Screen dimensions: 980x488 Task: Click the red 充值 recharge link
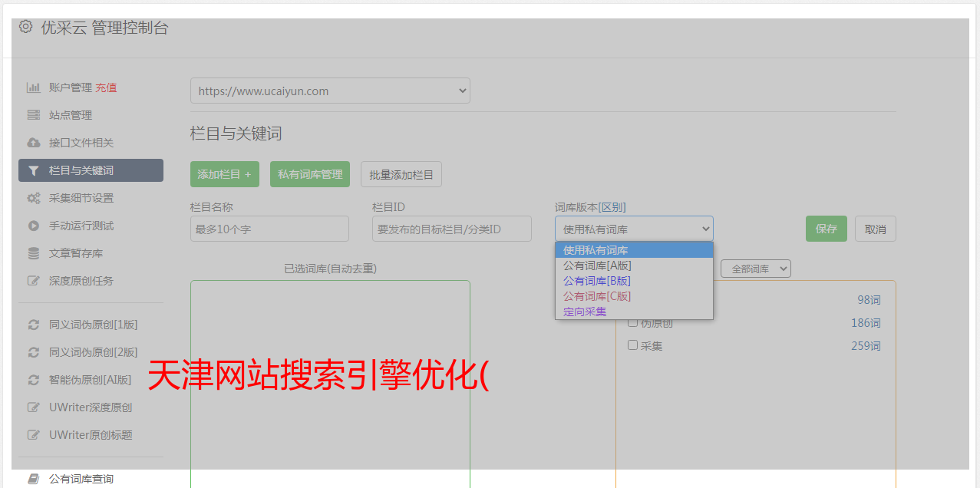[x=106, y=87]
